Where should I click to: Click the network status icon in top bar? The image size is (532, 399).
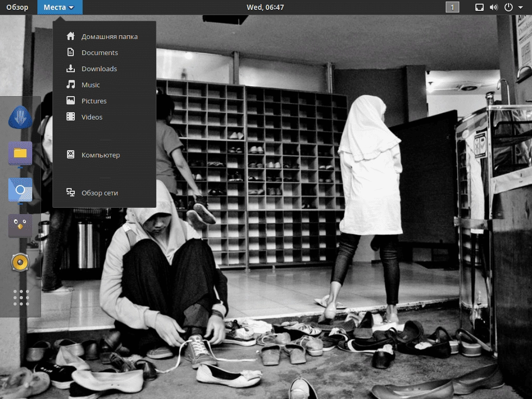coord(480,7)
